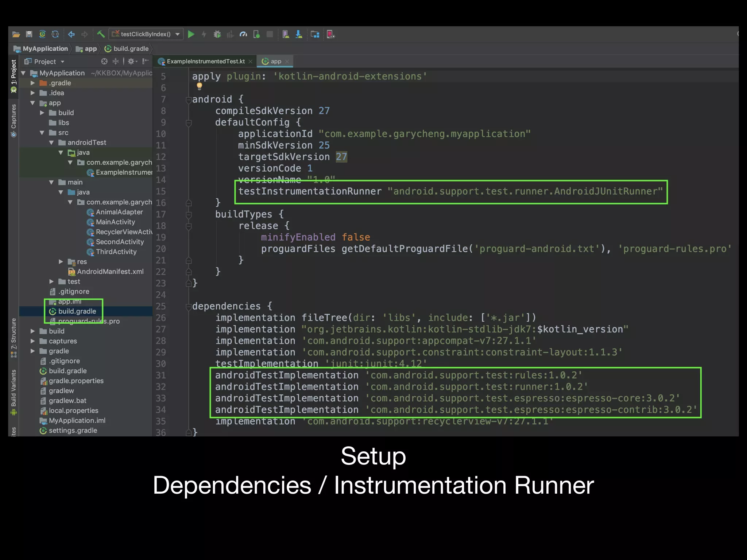Close the ExampleInstrumentedTest.kt tab
This screenshot has width=747, height=560.
point(250,62)
